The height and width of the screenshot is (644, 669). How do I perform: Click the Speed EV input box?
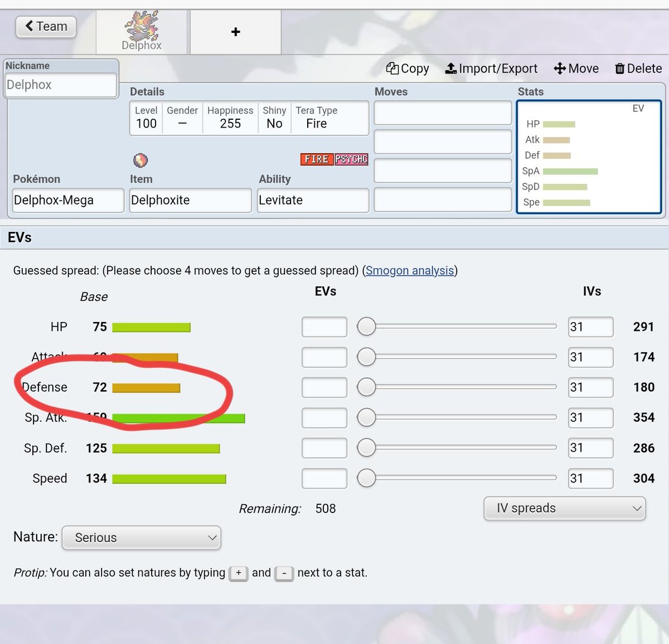[324, 478]
